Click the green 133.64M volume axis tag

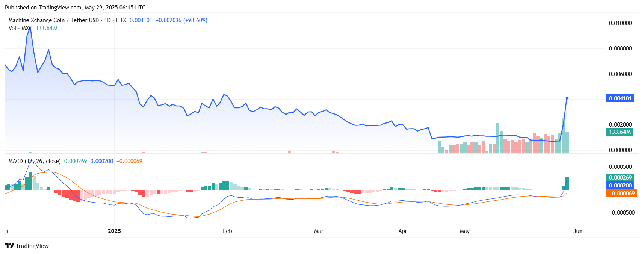point(620,132)
